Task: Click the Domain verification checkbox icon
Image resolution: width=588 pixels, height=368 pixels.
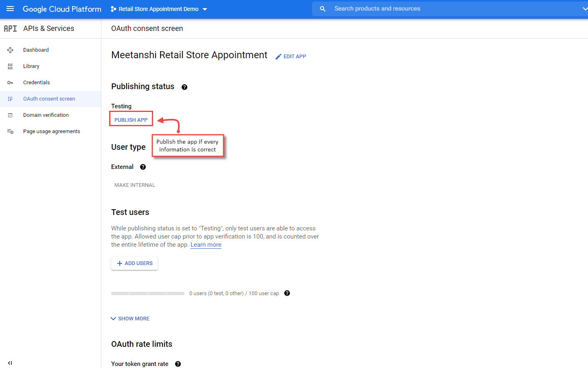Action: [x=10, y=115]
